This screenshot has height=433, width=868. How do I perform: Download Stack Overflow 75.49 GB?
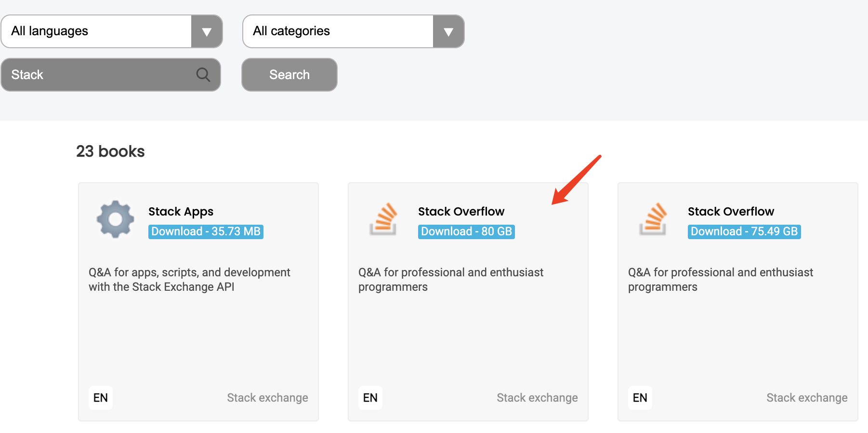coord(744,231)
